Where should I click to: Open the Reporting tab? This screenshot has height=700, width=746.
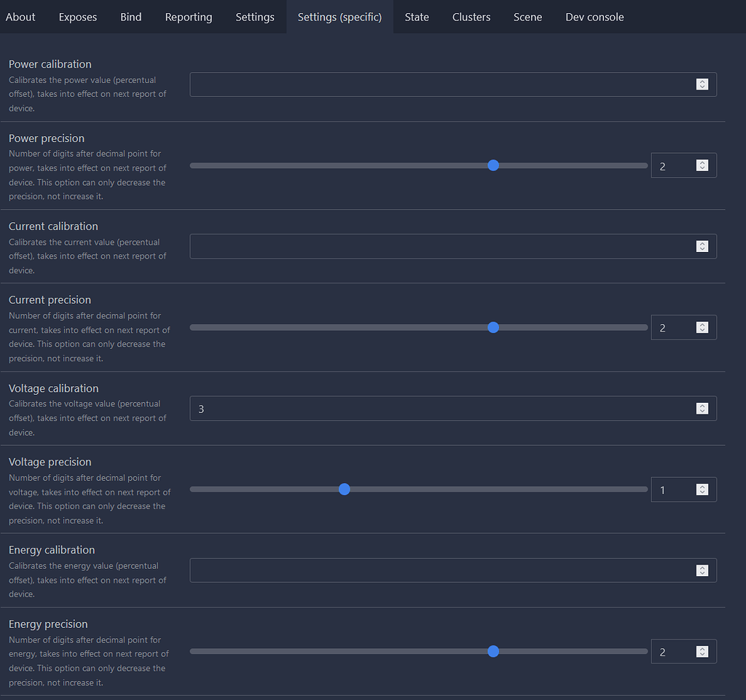[x=188, y=16]
